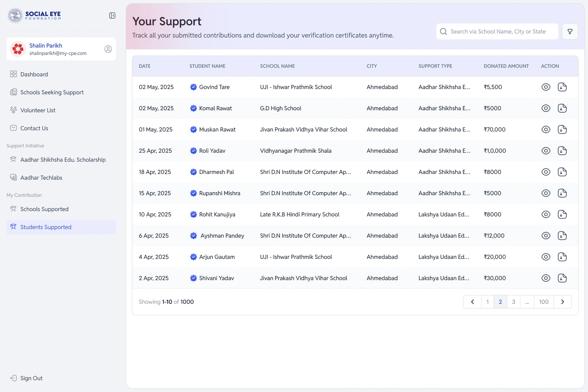Select page 3 in pagination
588x392 pixels.
[514, 302]
